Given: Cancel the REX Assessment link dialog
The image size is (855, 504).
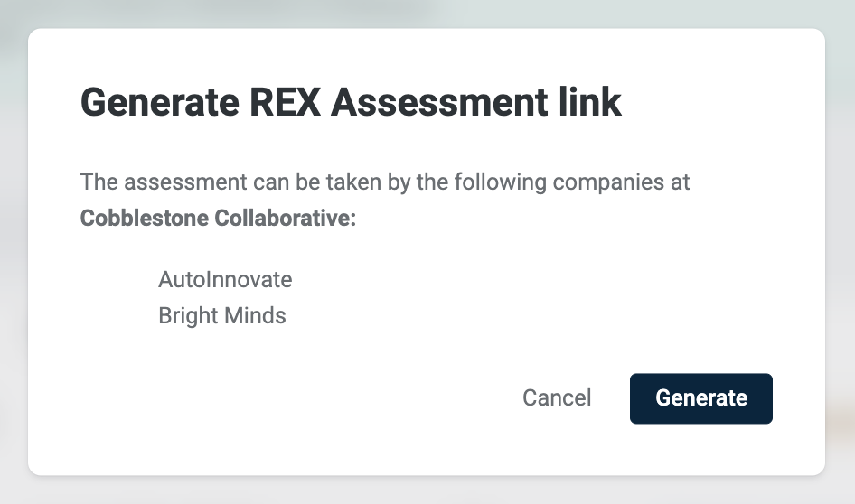Looking at the screenshot, I should click(x=557, y=398).
